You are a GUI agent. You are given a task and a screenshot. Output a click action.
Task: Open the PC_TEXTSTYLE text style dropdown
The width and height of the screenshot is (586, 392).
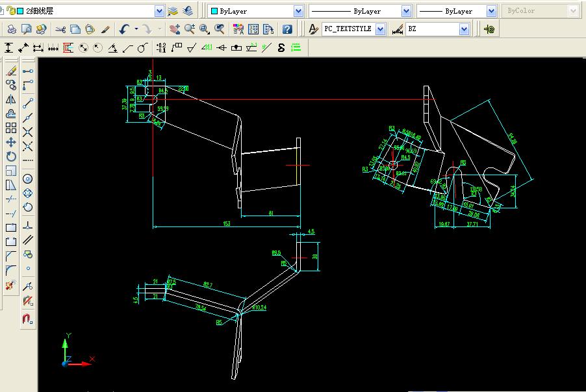(x=380, y=29)
